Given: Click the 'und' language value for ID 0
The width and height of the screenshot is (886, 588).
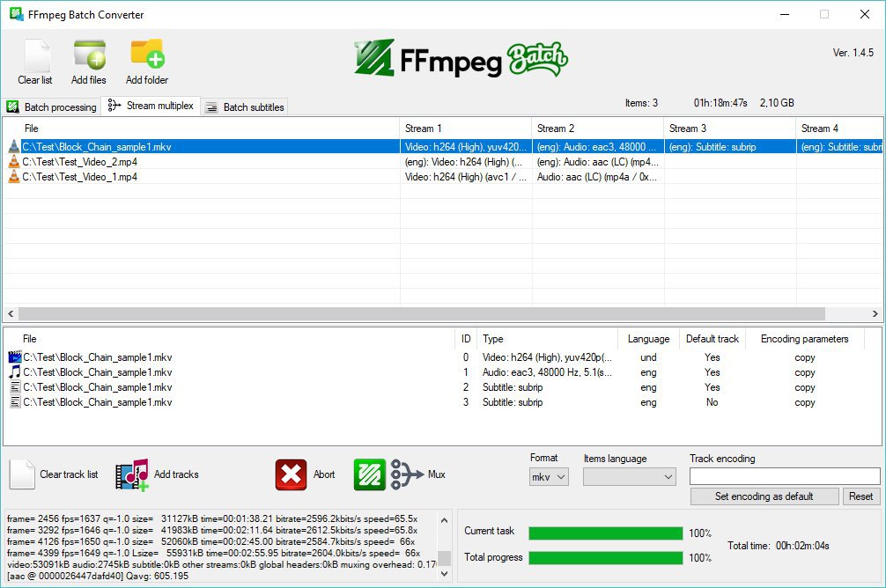Looking at the screenshot, I should [x=649, y=357].
